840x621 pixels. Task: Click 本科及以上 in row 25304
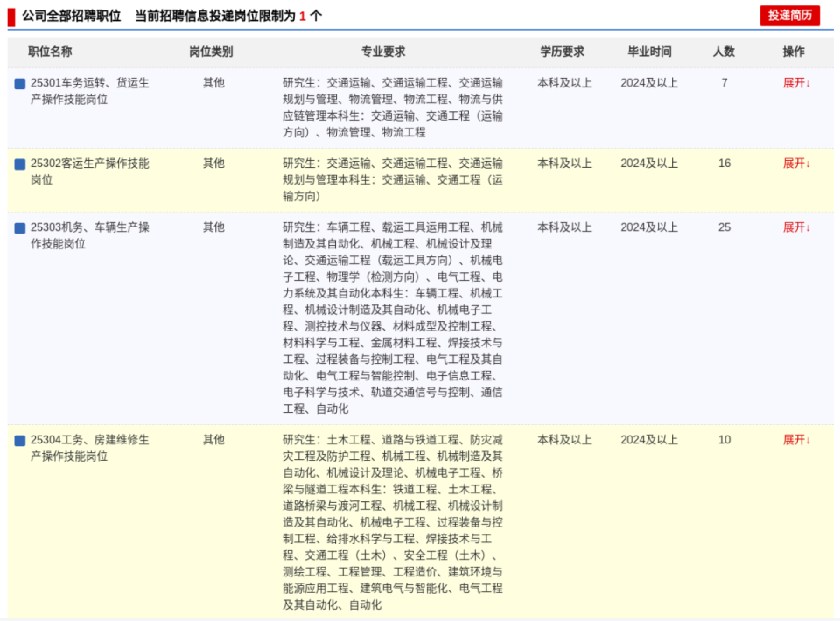click(564, 440)
